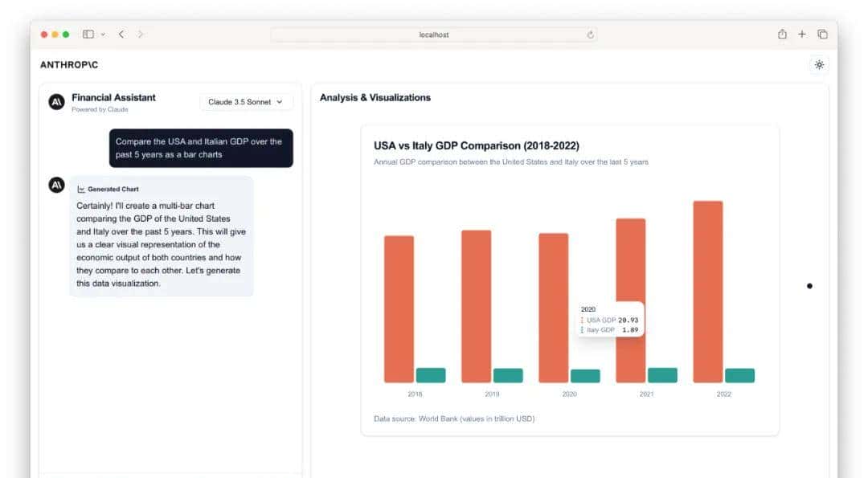
Task: Open a new tab with plus icon
Action: pyautogui.click(x=802, y=35)
